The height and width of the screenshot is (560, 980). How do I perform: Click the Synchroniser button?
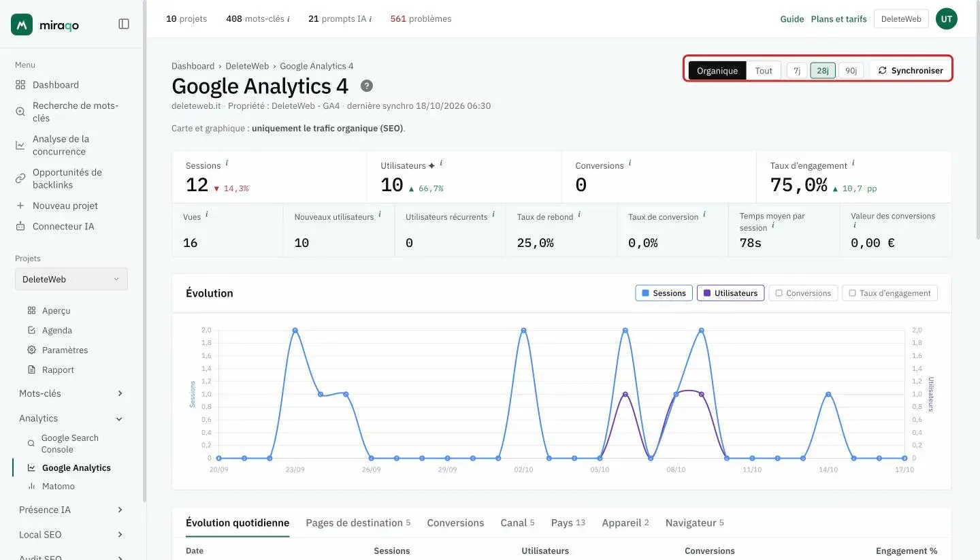pos(911,71)
